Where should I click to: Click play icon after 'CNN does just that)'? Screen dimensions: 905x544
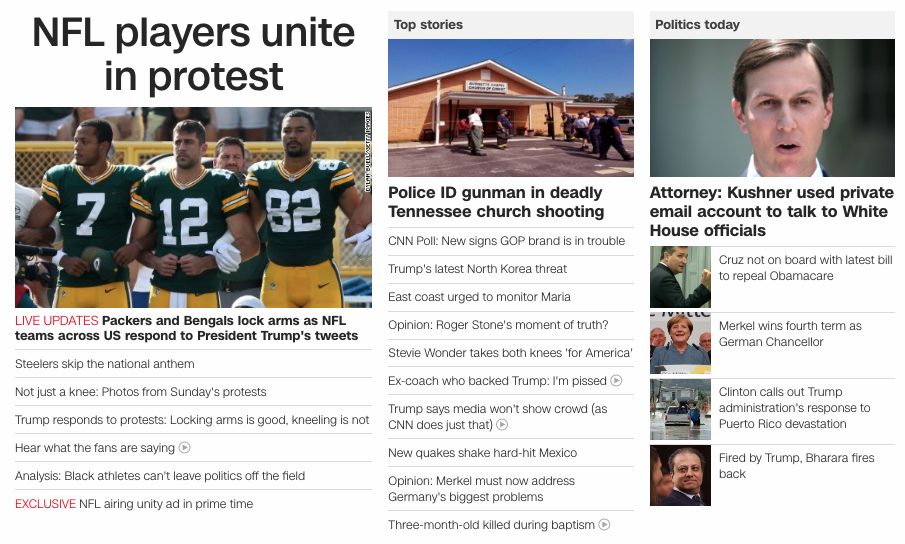(x=502, y=425)
